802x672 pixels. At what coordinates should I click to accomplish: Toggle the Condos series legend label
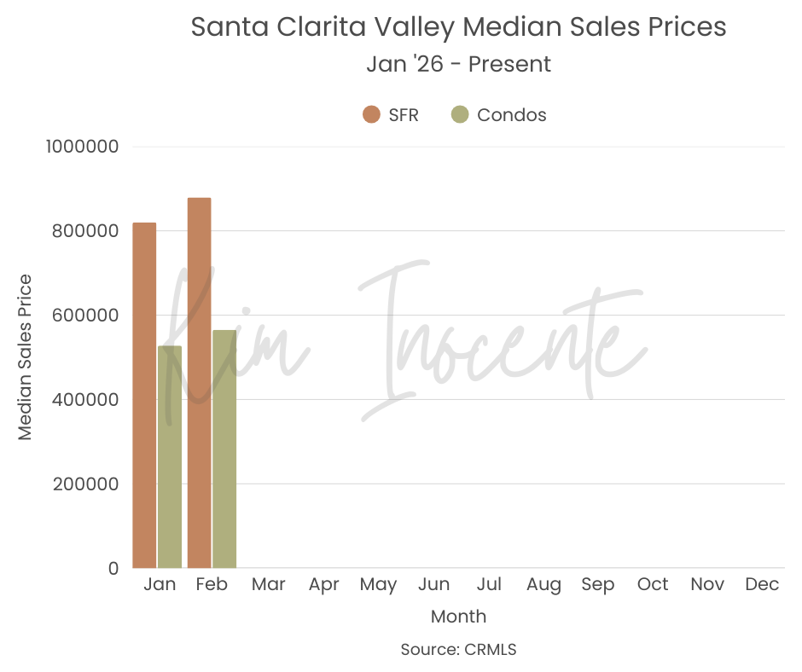coord(511,114)
